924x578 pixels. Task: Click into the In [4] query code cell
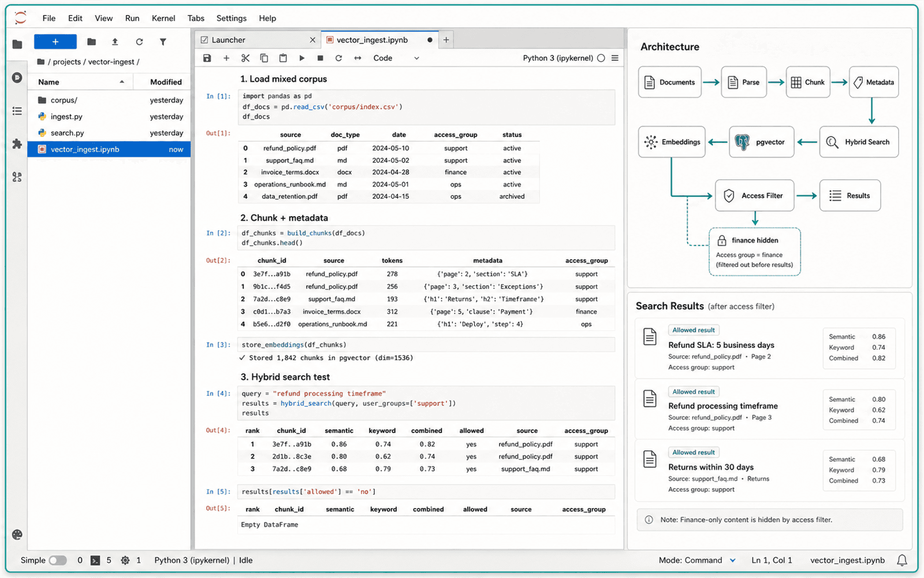(x=426, y=403)
